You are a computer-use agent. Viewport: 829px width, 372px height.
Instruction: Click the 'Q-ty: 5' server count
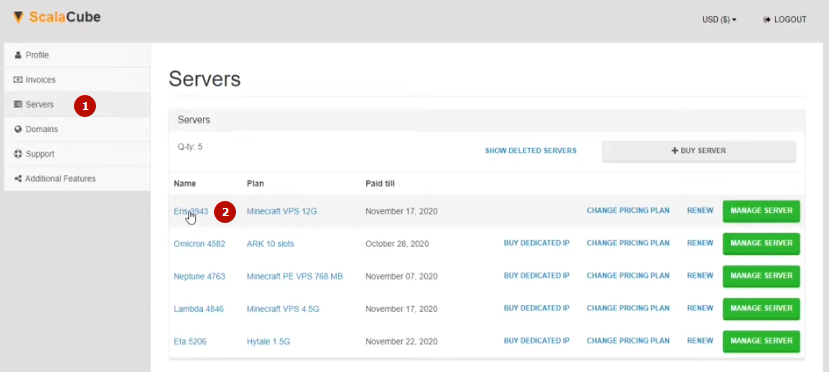click(190, 147)
